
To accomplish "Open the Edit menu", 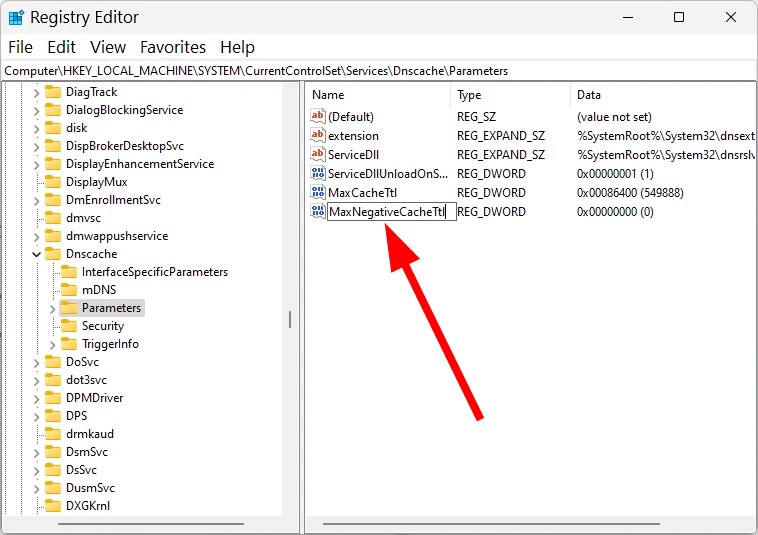I will (x=61, y=47).
